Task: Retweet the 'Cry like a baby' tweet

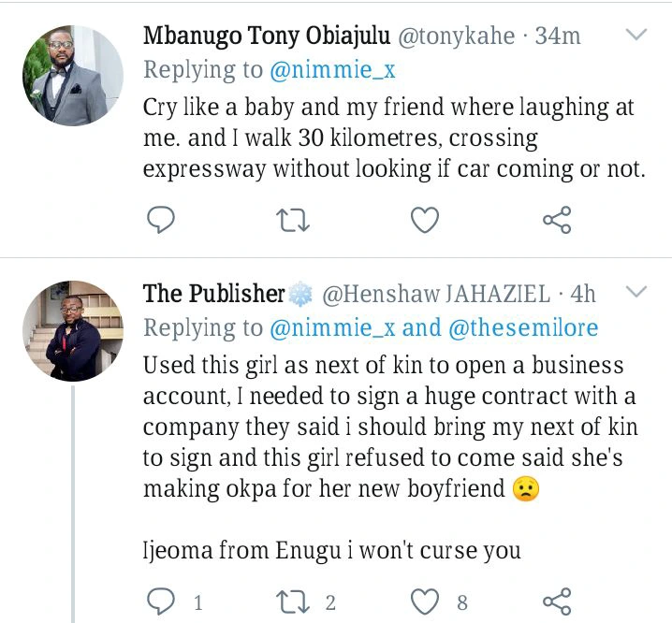Action: click(x=293, y=220)
